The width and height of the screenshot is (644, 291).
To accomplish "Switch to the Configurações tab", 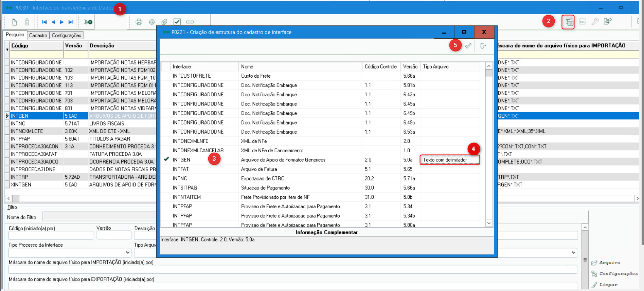I will click(67, 35).
